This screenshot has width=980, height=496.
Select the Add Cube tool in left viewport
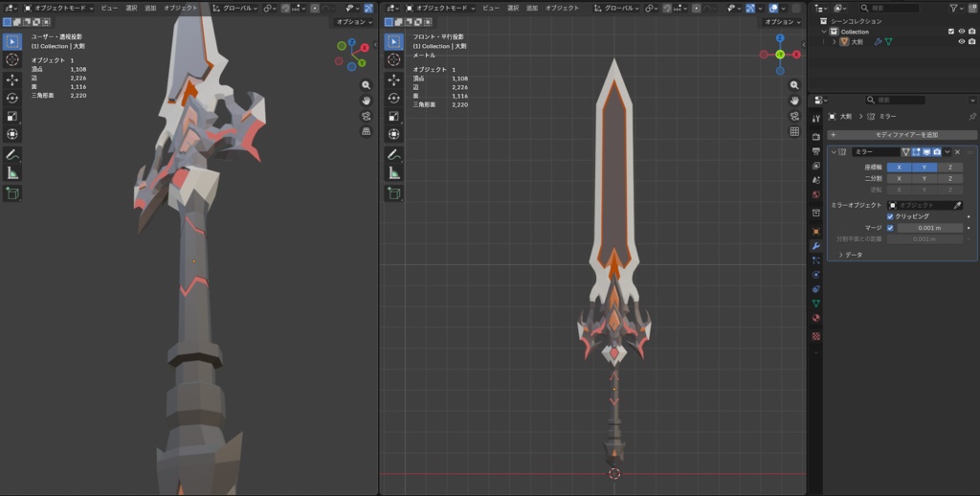coord(11,193)
